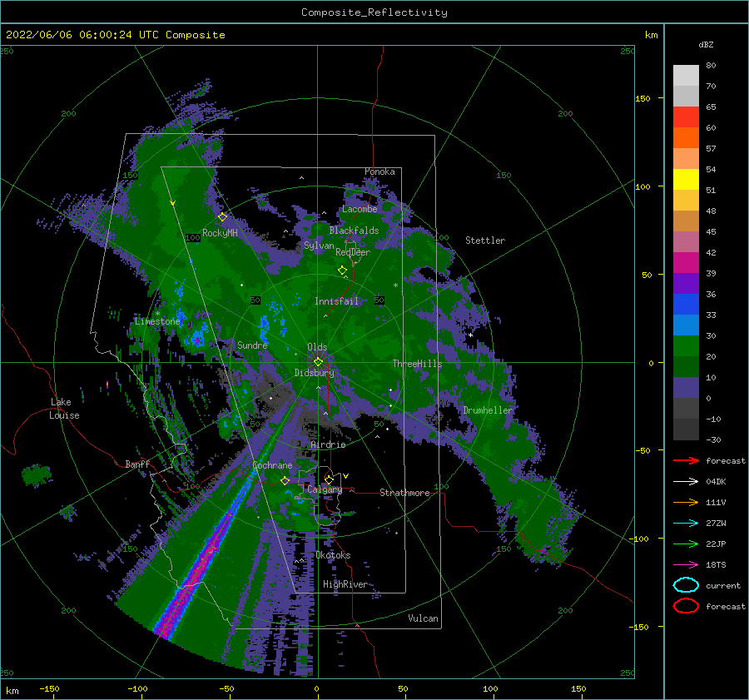
Task: Click the 100 range ring label near RockyMH
Action: [192, 237]
